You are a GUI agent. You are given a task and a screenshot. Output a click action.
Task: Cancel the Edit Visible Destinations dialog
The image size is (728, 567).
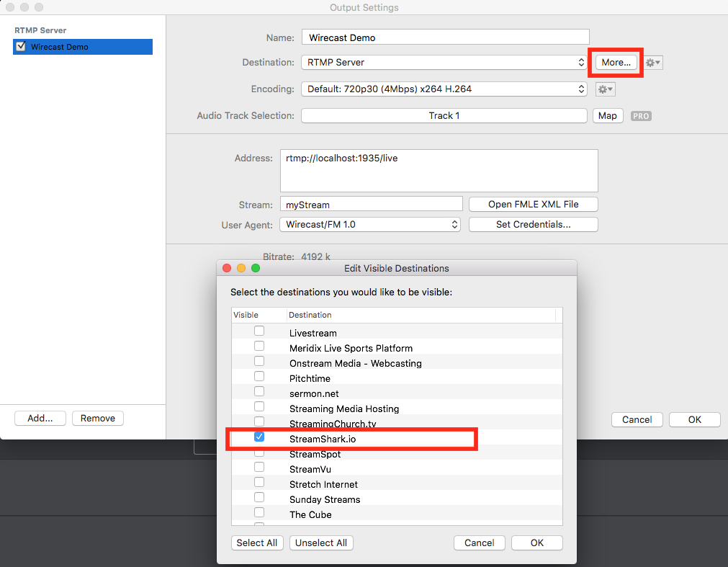479,543
